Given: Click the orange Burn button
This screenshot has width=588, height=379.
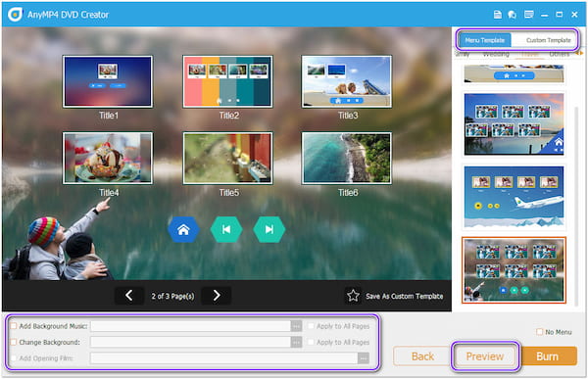Looking at the screenshot, I should (548, 356).
